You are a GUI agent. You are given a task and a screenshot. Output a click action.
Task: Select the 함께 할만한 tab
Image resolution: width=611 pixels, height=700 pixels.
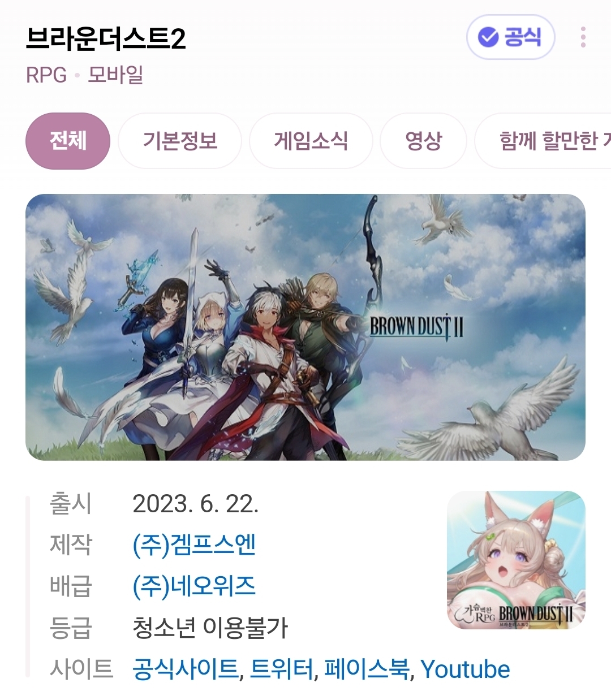click(x=543, y=141)
